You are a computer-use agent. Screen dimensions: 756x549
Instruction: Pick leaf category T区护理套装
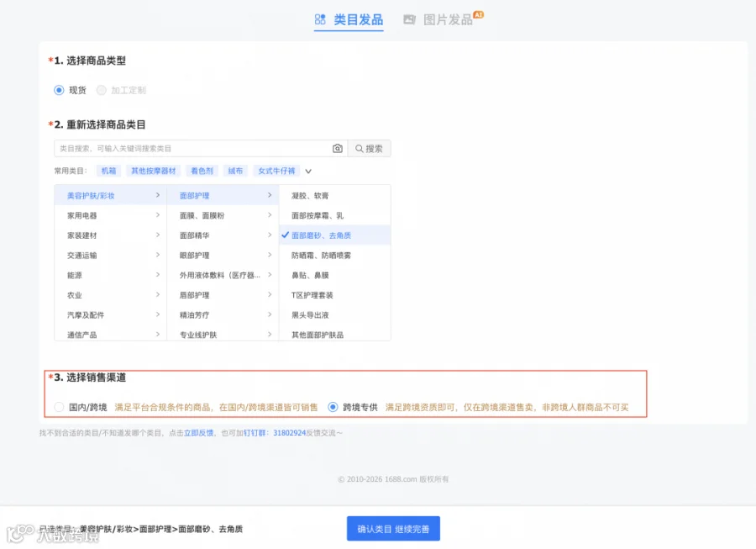[x=334, y=295]
